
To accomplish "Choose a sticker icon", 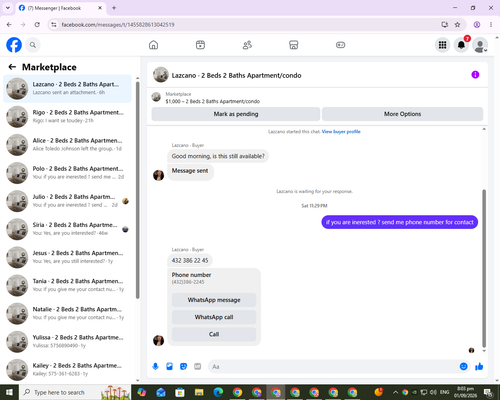I will tap(183, 367).
